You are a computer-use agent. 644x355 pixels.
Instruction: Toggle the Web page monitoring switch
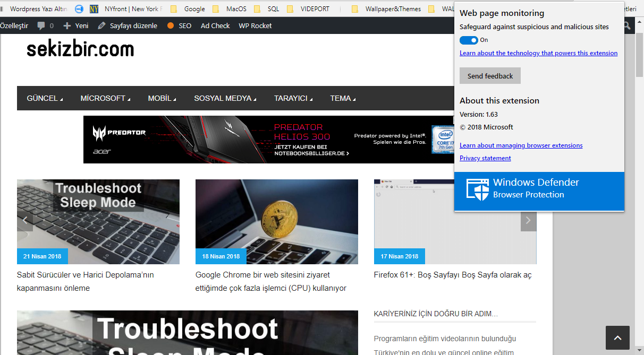pos(469,40)
